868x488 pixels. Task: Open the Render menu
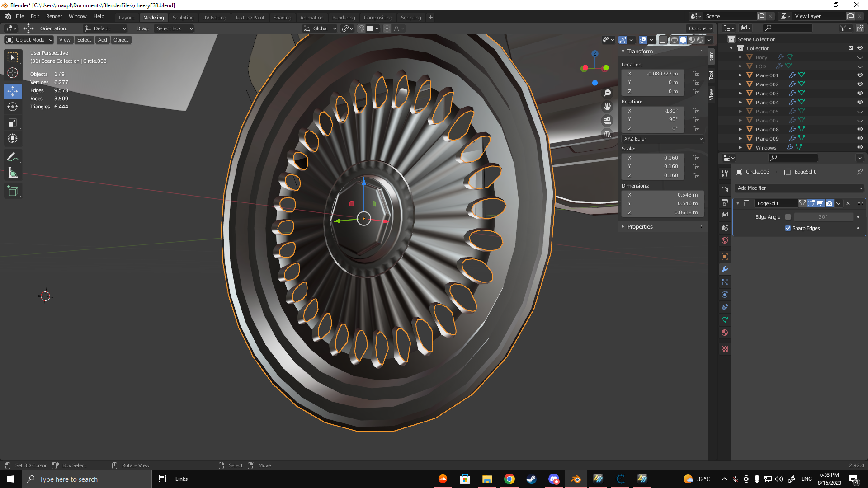pos(54,16)
